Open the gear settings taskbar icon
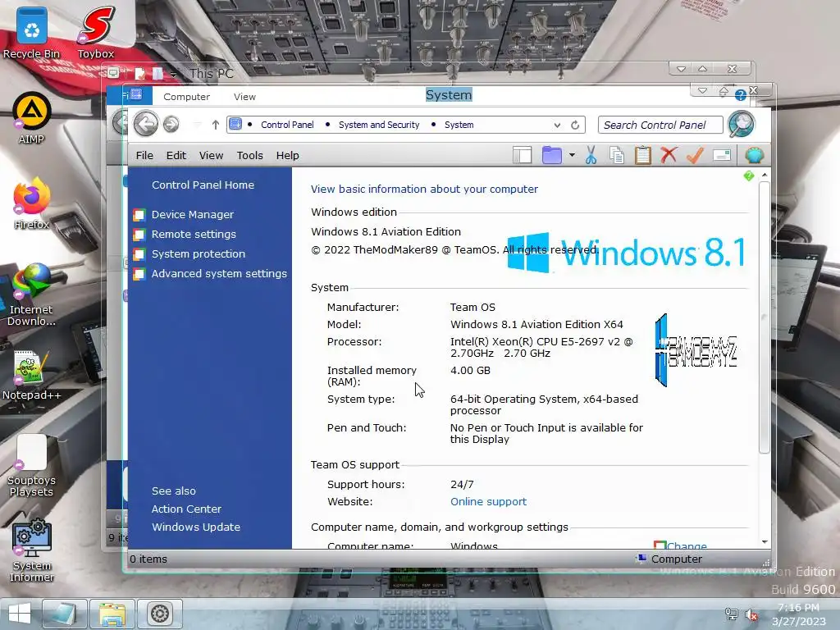 pyautogui.click(x=160, y=614)
